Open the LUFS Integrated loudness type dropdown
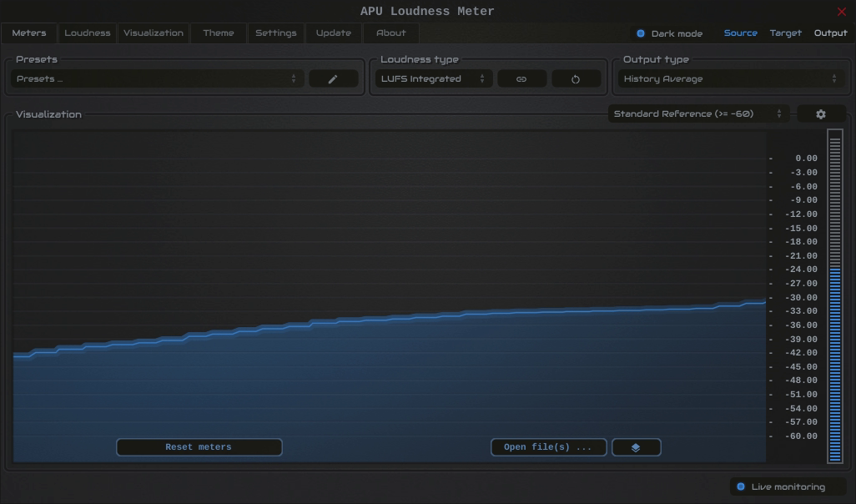 (434, 79)
